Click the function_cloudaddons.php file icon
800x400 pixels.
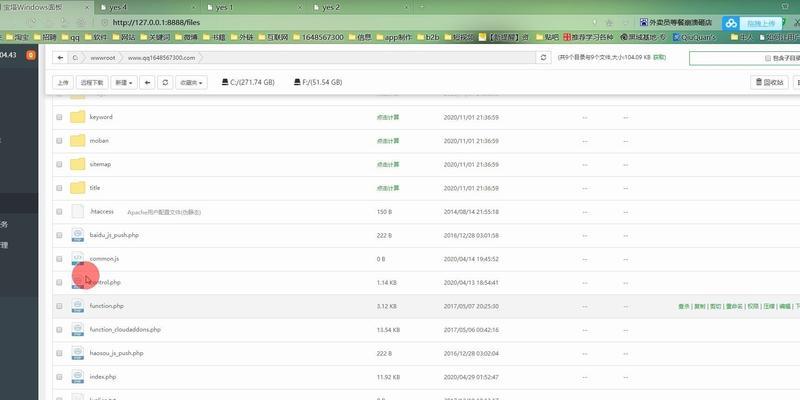[78, 330]
